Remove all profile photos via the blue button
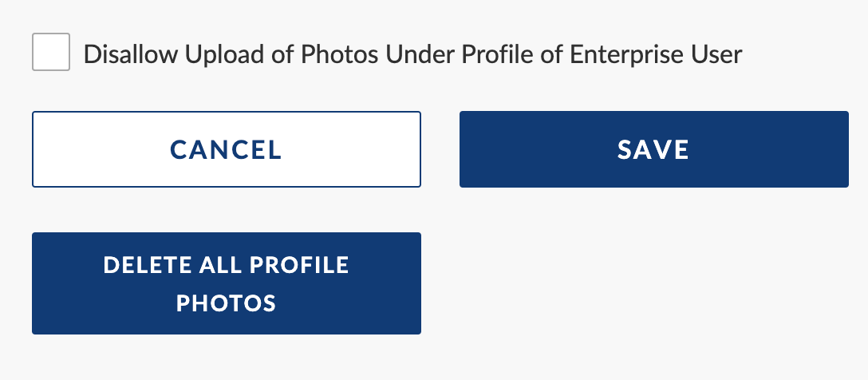This screenshot has width=868, height=380. pyautogui.click(x=227, y=283)
